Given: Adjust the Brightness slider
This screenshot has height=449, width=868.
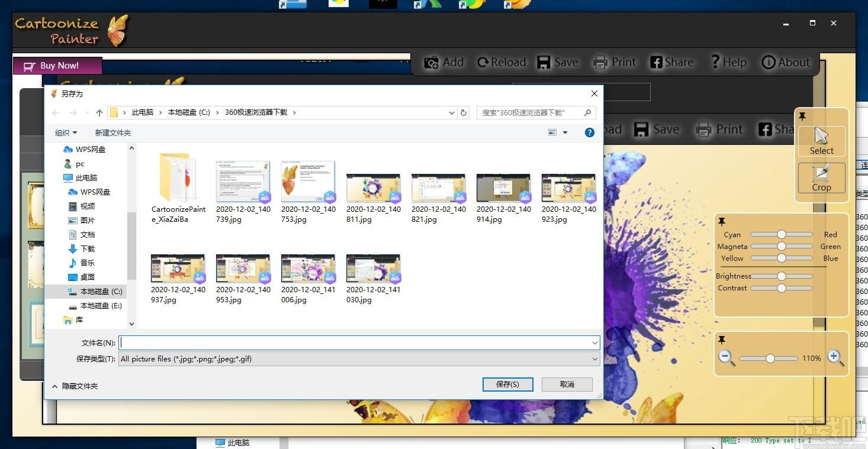Looking at the screenshot, I should [782, 276].
